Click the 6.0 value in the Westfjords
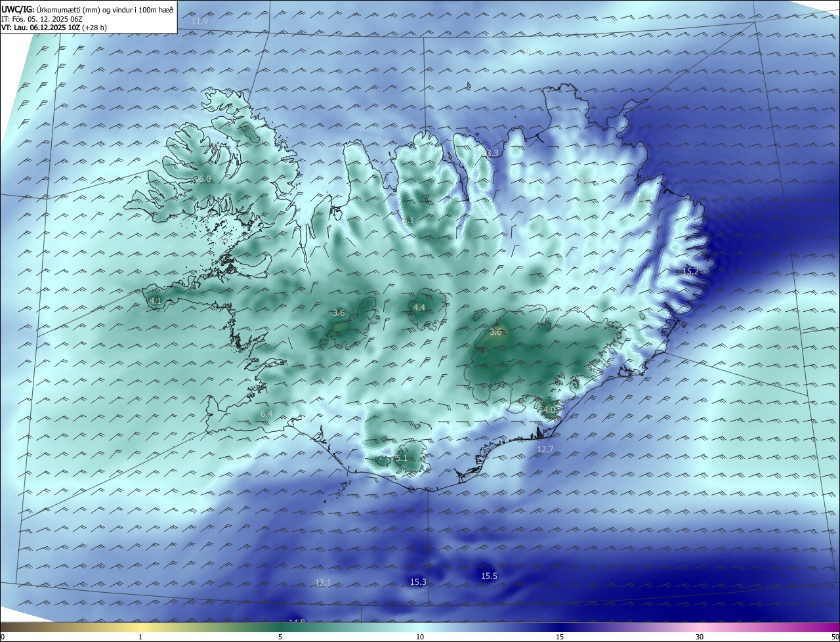Viewport: 840px width, 642px height. 204,179
